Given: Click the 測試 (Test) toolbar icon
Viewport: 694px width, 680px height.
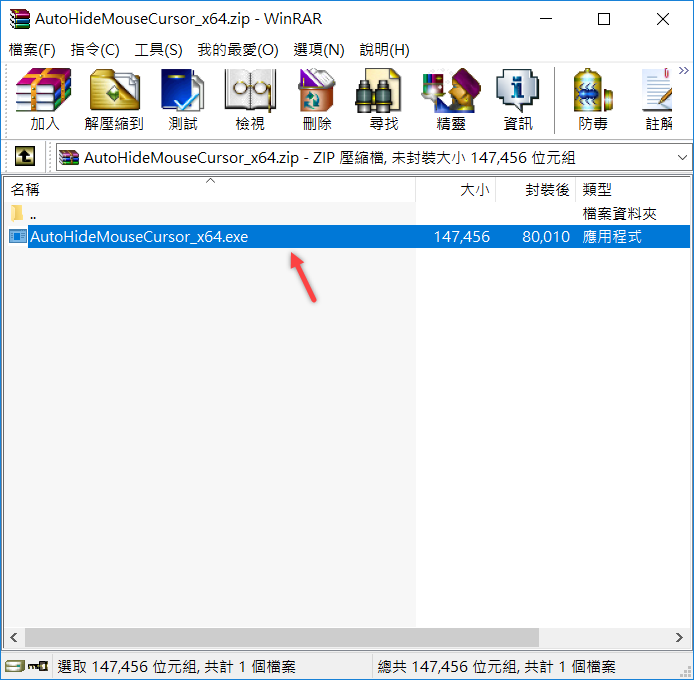Looking at the screenshot, I should point(182,100).
